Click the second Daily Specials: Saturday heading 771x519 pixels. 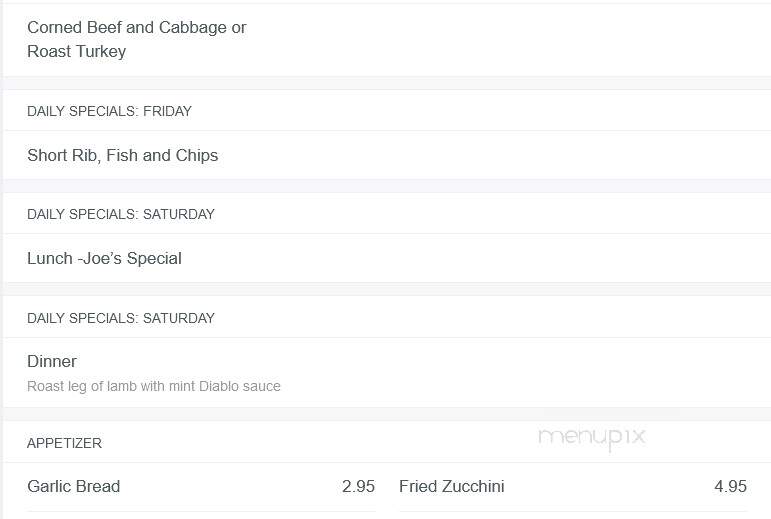[x=120, y=318]
